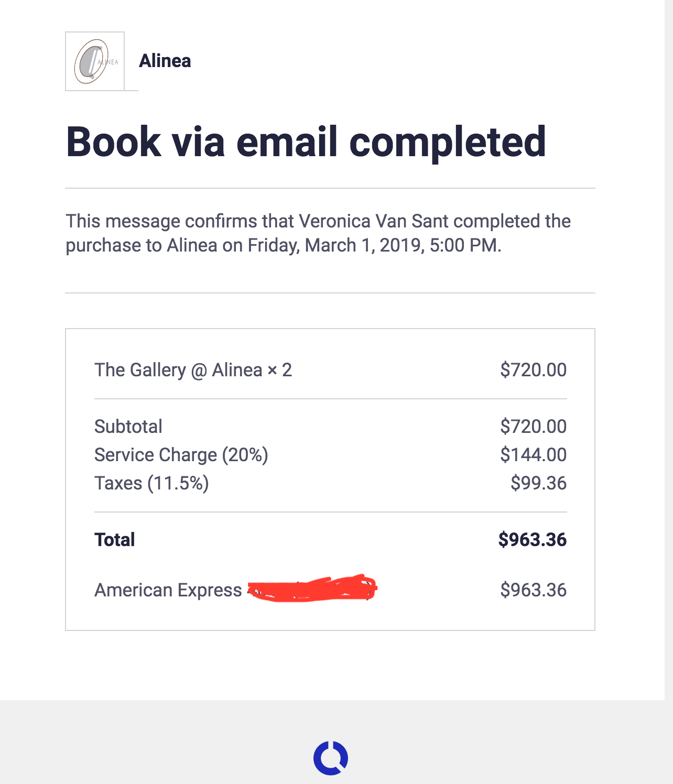Click the Service Charge (20%) label
Viewport: 673px width, 784px height.
coord(181,455)
